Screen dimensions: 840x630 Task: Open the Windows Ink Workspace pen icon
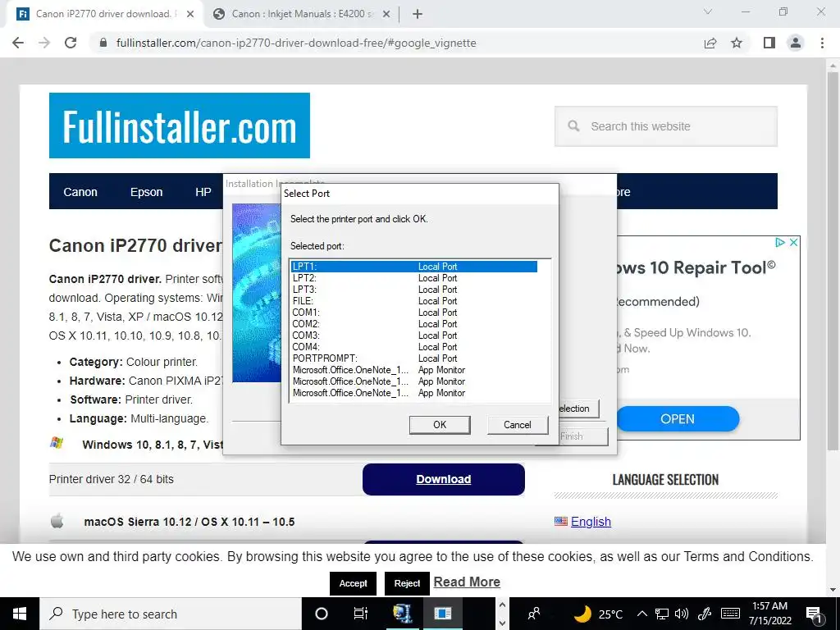tap(705, 614)
